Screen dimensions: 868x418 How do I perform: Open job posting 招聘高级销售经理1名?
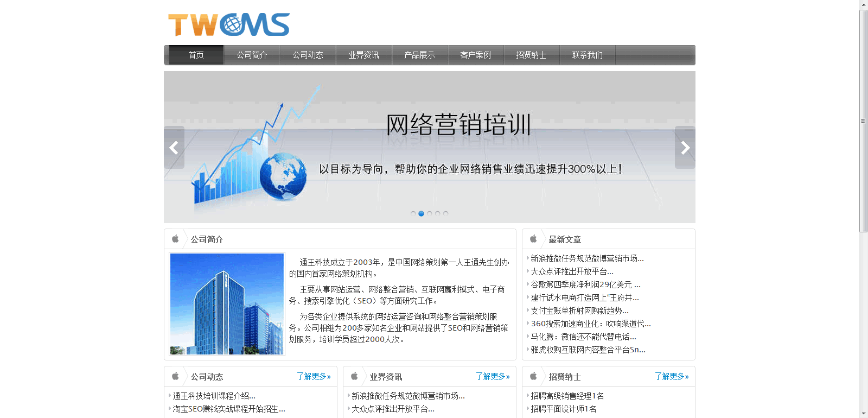pyautogui.click(x=567, y=396)
